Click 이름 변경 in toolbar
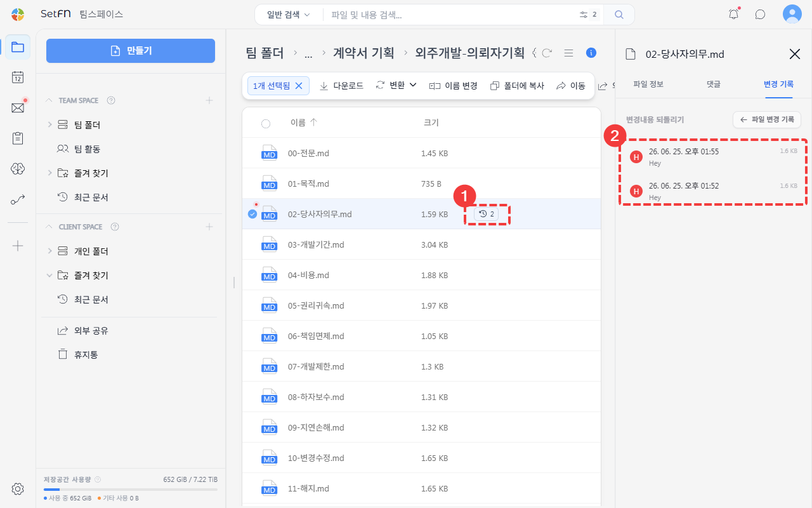Viewport: 812px width, 508px height. coord(453,85)
